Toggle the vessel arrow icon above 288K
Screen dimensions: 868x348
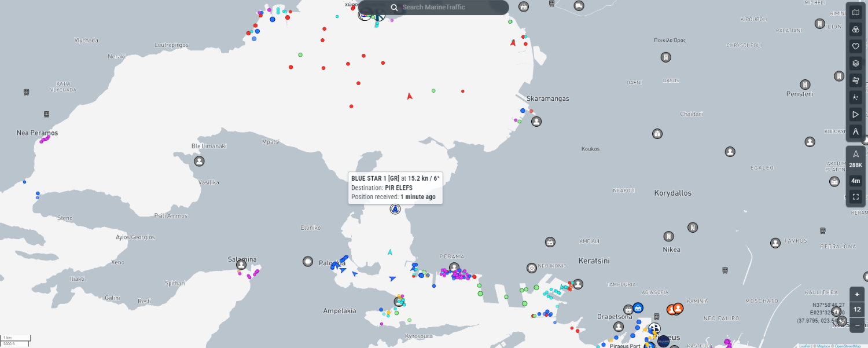point(856,153)
